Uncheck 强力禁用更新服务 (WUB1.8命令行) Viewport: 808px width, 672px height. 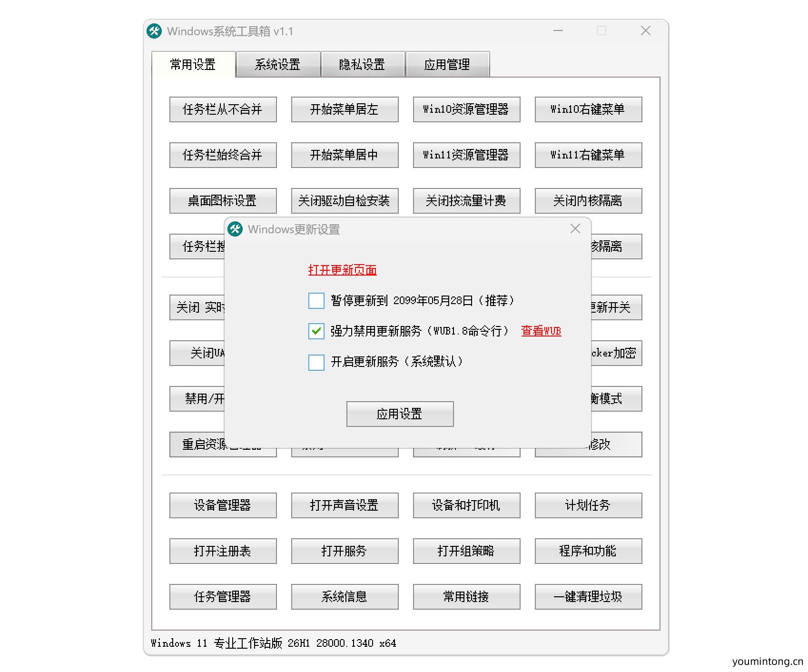tap(315, 332)
